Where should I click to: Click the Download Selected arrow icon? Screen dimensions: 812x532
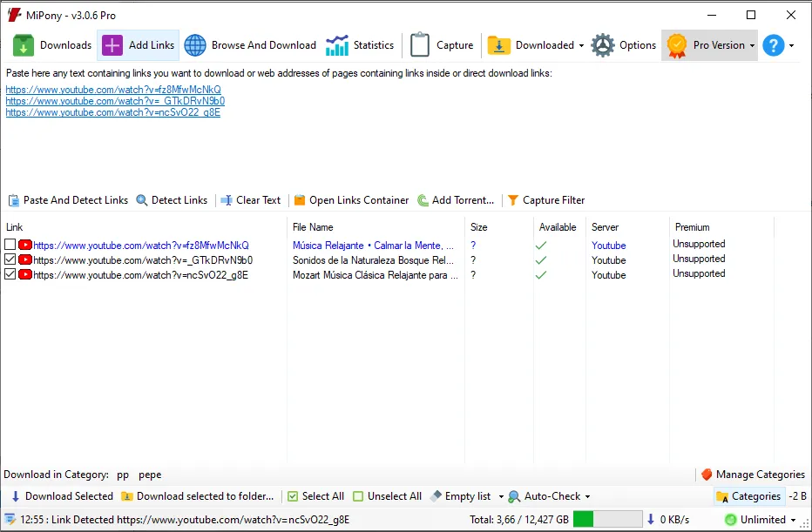tap(16, 496)
